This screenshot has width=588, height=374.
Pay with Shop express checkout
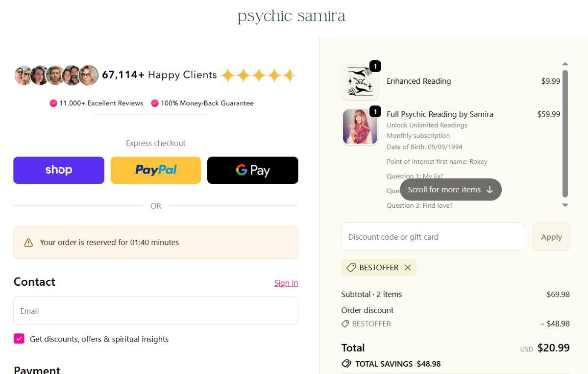pos(59,170)
